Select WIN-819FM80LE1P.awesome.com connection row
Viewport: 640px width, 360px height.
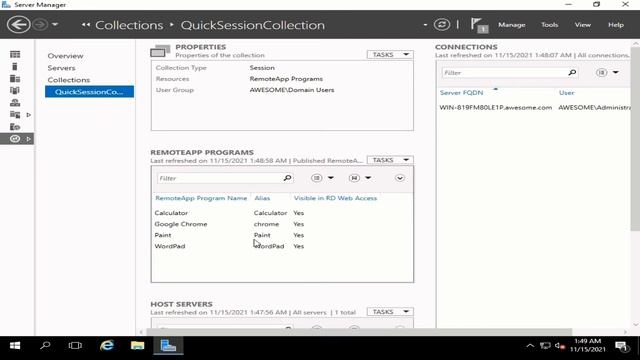point(534,107)
